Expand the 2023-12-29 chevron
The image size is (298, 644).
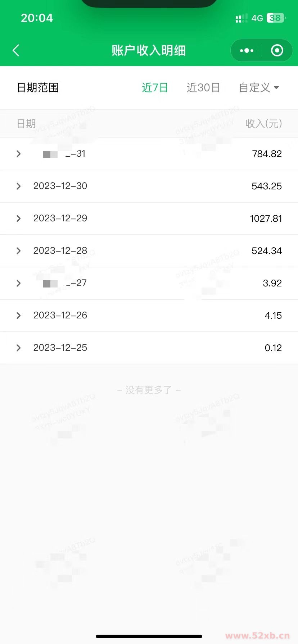point(19,218)
